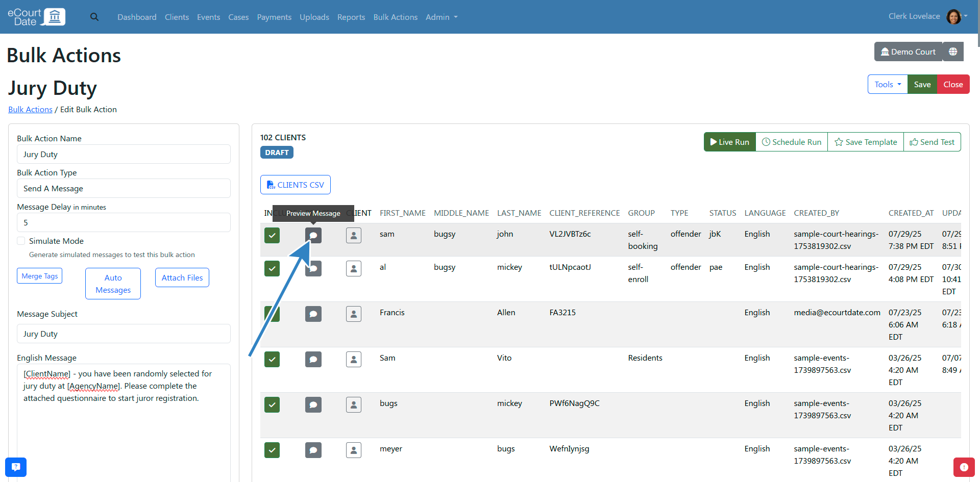980x482 pixels.
Task: Enable Simulate Mode checkbox
Action: coord(21,241)
